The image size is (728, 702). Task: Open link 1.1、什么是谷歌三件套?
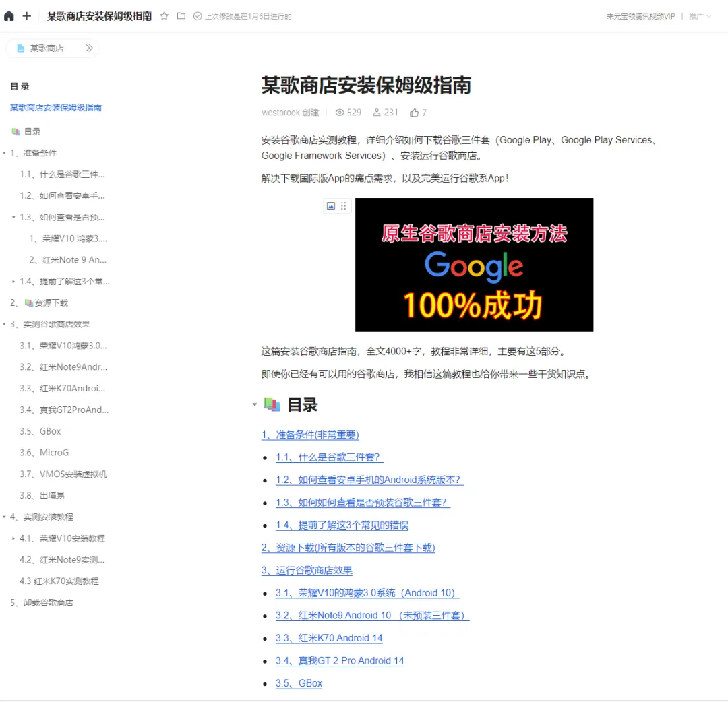tap(330, 457)
